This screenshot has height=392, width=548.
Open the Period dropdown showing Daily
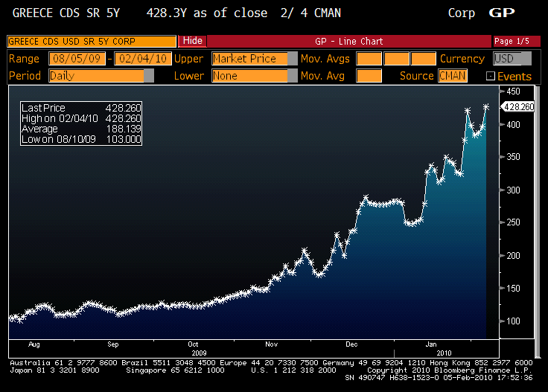(101, 75)
